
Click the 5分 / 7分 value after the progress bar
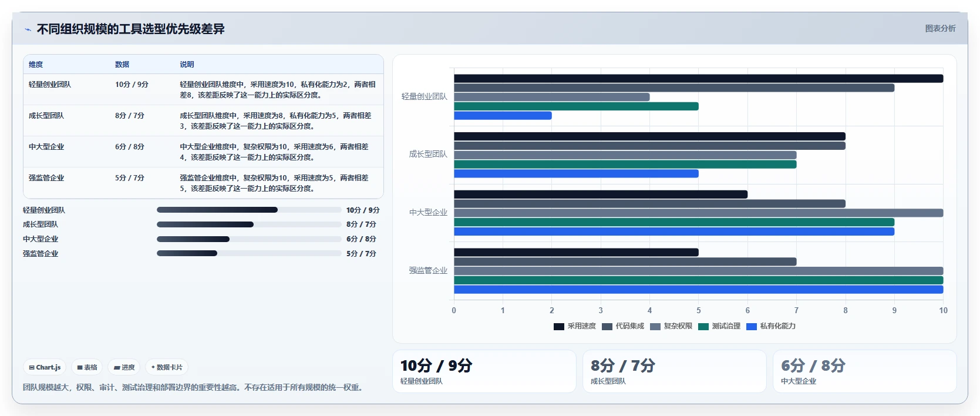tap(361, 254)
